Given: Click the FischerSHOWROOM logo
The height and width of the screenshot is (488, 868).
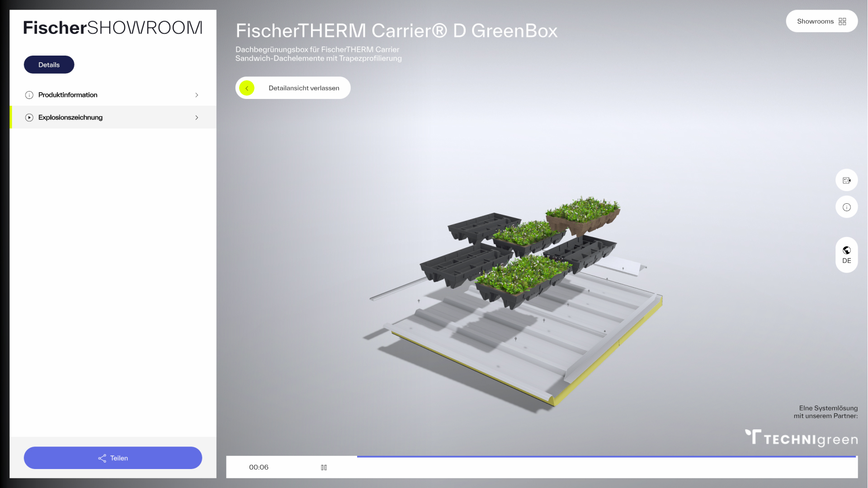Looking at the screenshot, I should tap(113, 28).
